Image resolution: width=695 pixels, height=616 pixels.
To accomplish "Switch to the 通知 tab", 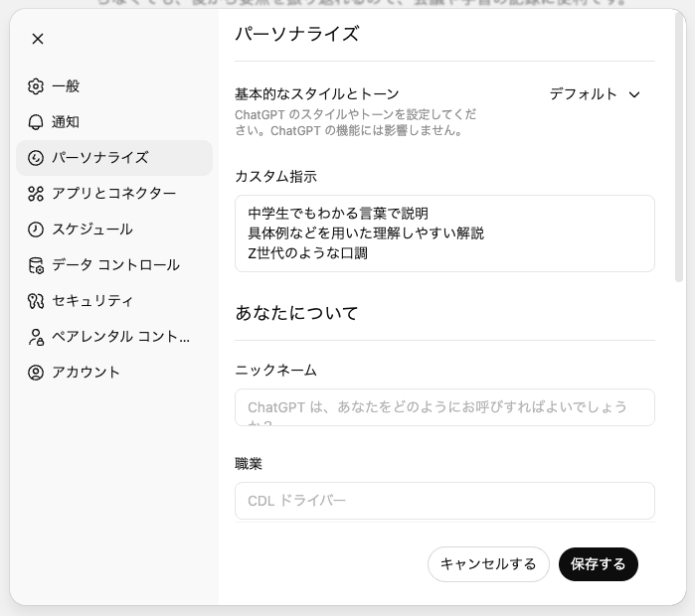I will tap(66, 122).
